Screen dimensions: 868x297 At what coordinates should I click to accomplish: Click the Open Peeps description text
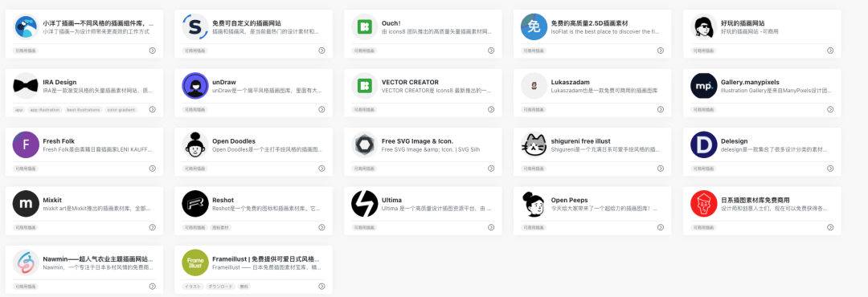coord(604,209)
